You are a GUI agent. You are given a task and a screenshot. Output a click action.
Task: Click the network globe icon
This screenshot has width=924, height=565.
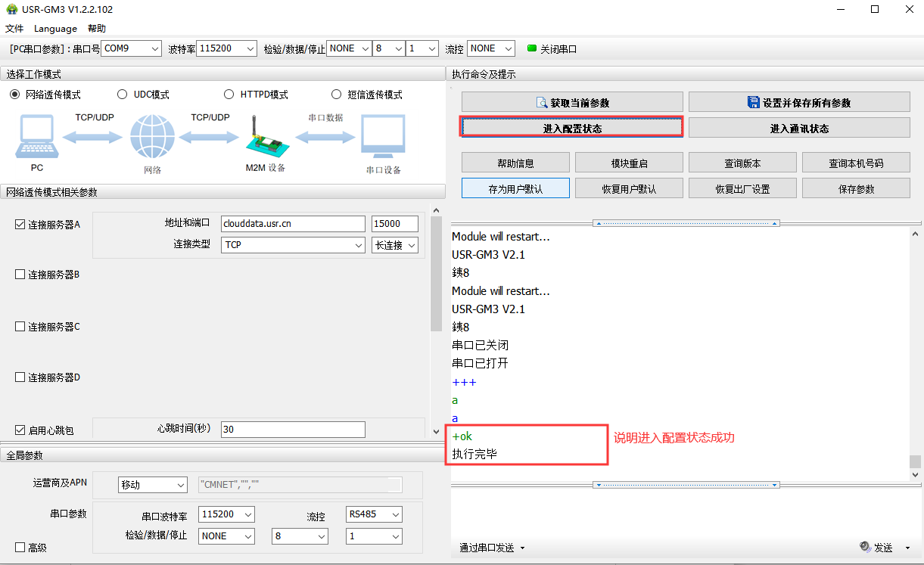click(x=152, y=137)
